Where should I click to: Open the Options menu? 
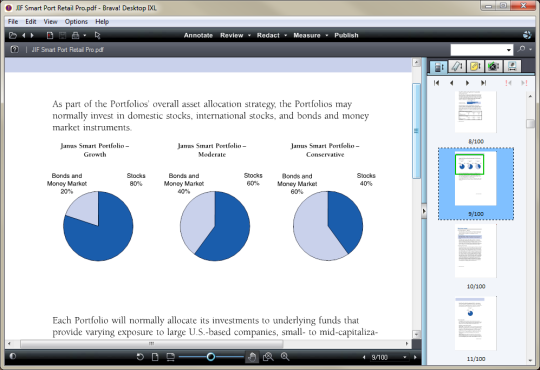[76, 21]
